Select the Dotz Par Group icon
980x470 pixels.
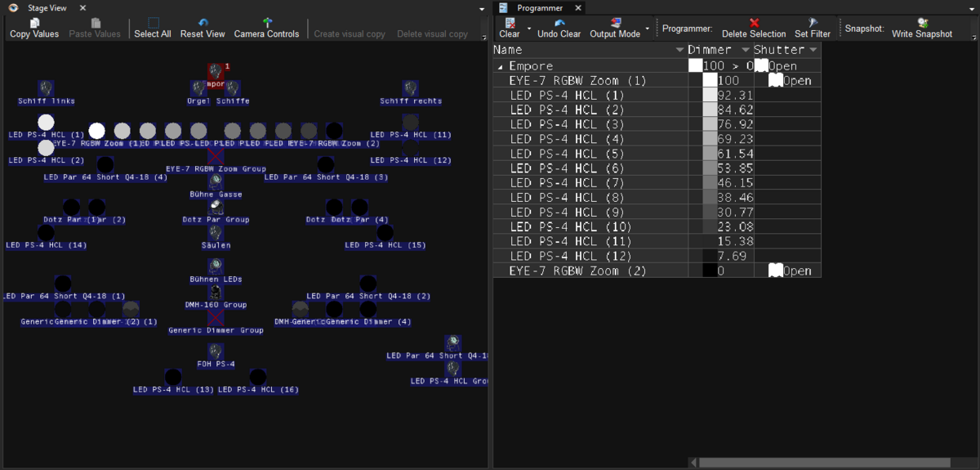pyautogui.click(x=216, y=207)
